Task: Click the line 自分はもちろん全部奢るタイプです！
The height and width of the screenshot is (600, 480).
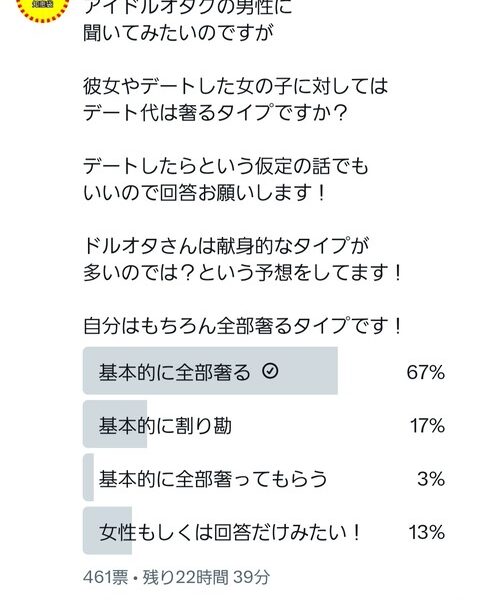Action: [243, 326]
